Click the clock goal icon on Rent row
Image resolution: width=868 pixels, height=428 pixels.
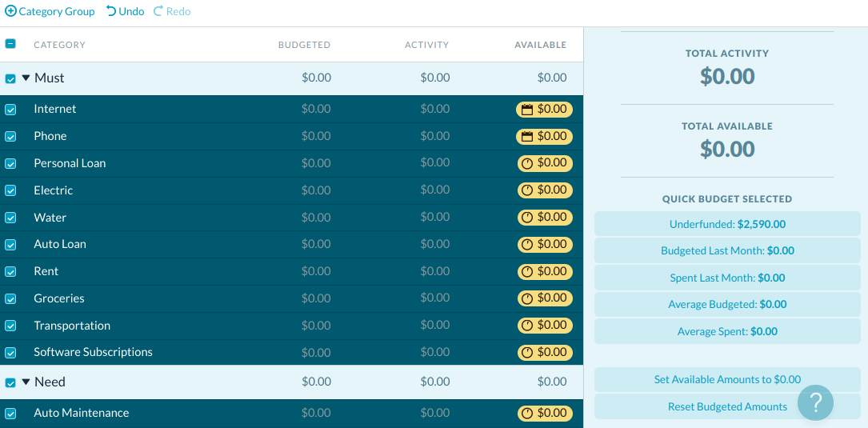coord(527,272)
